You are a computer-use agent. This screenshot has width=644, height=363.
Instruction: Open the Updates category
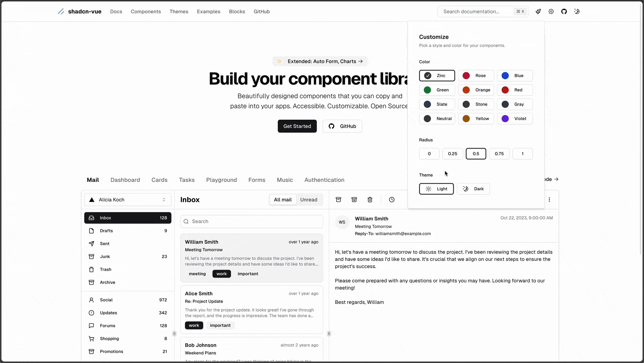click(x=128, y=313)
